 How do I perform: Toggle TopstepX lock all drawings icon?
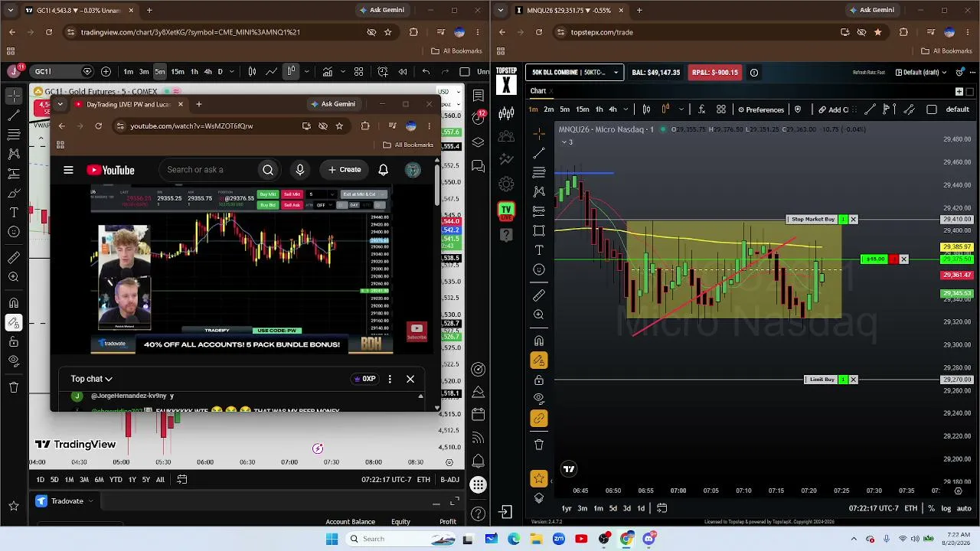click(539, 380)
